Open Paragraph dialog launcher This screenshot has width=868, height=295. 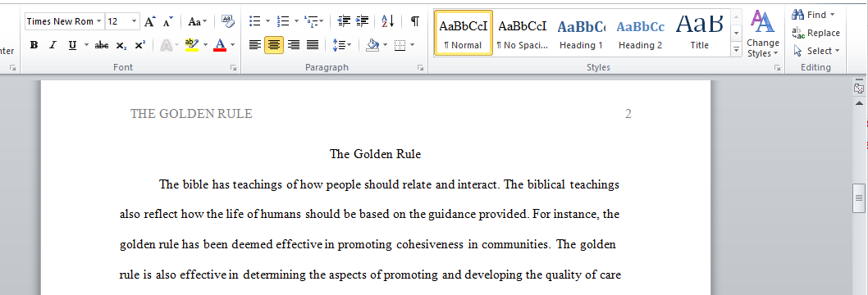[x=421, y=68]
